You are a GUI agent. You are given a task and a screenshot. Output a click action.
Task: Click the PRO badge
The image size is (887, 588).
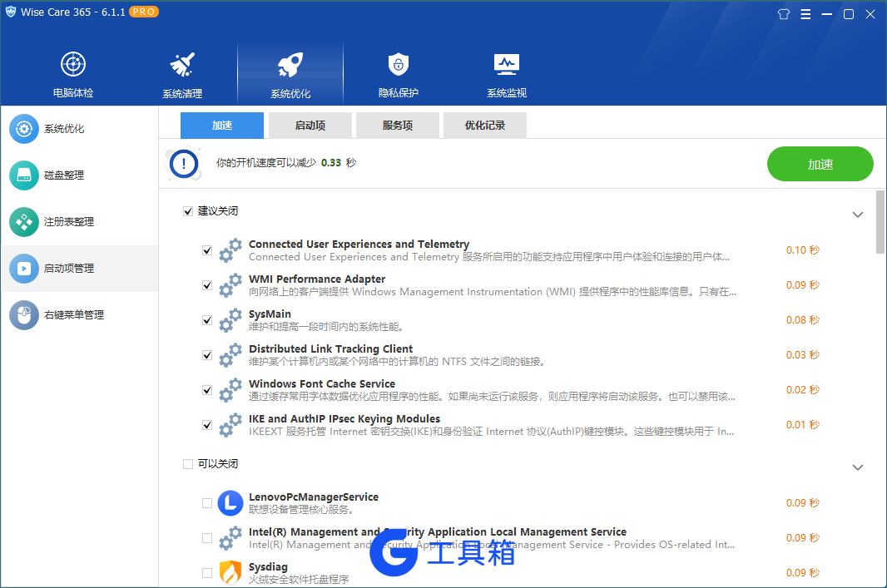144,12
